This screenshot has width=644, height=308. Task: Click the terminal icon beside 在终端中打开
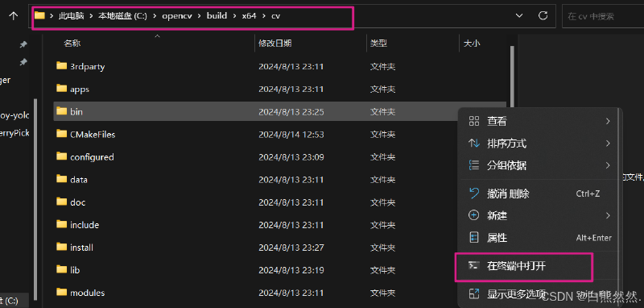click(x=474, y=265)
